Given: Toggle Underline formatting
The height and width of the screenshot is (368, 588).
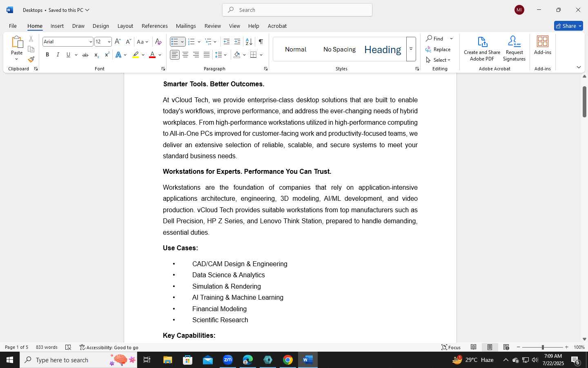Looking at the screenshot, I should (69, 55).
